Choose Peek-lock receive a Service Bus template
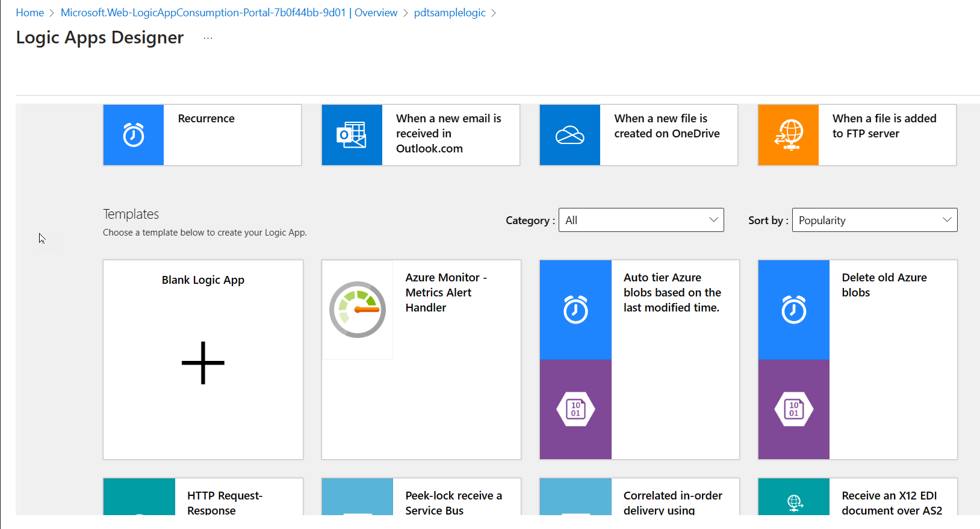The height and width of the screenshot is (529, 980). pyautogui.click(x=453, y=502)
